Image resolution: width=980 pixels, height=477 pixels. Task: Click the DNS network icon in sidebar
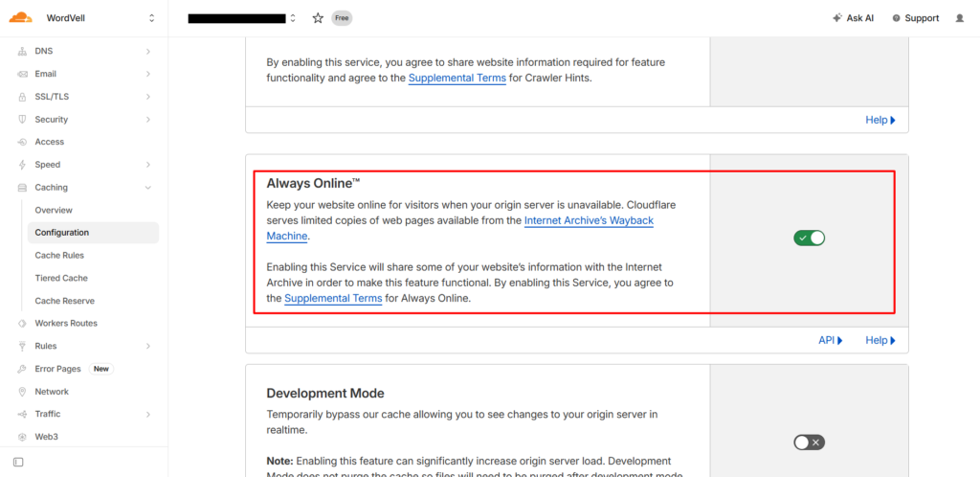tap(23, 52)
